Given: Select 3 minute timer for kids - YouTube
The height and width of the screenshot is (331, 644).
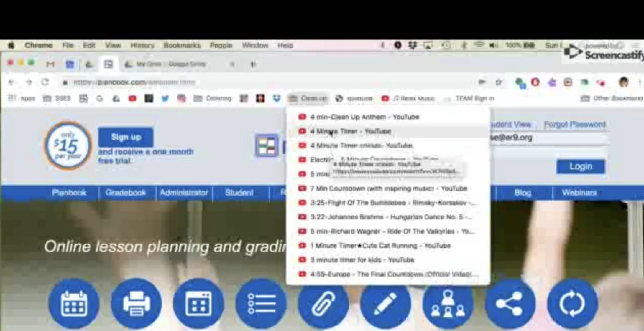Looking at the screenshot, I should 388,260.
